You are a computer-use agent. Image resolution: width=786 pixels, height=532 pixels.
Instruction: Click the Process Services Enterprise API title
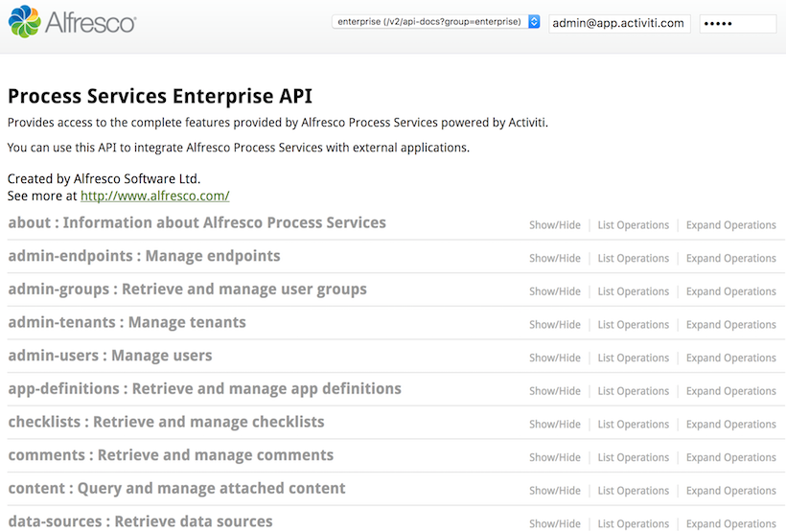click(x=160, y=96)
